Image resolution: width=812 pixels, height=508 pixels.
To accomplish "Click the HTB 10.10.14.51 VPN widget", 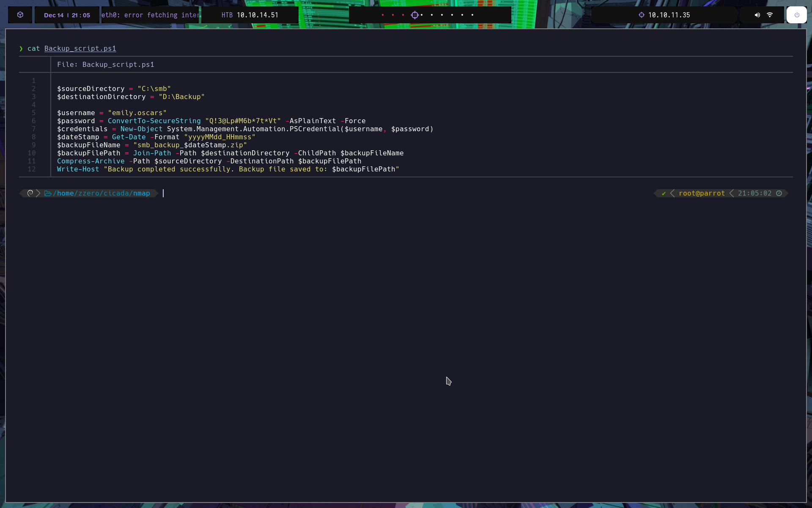I will pyautogui.click(x=250, y=15).
